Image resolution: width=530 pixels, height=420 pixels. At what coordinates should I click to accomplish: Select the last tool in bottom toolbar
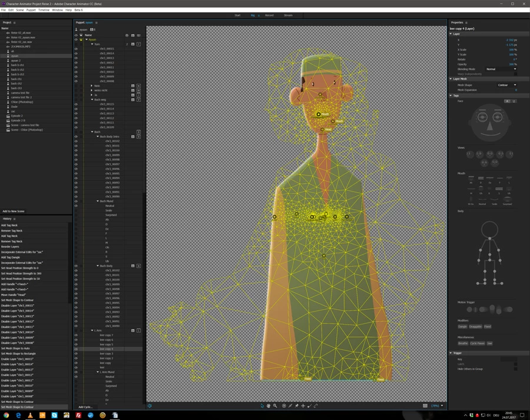coord(316,406)
